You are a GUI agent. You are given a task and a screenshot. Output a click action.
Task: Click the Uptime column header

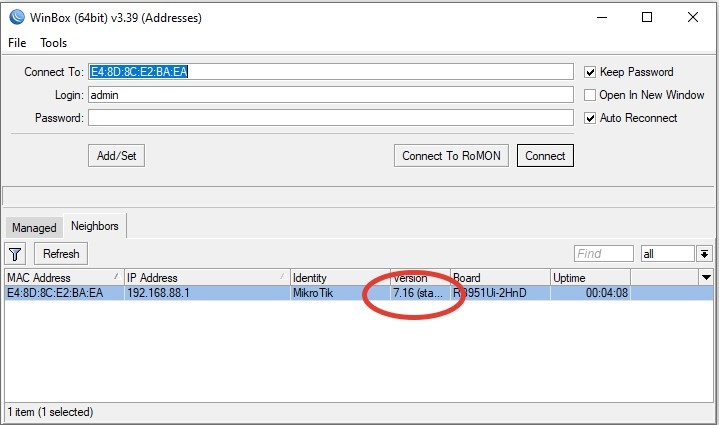(x=590, y=278)
